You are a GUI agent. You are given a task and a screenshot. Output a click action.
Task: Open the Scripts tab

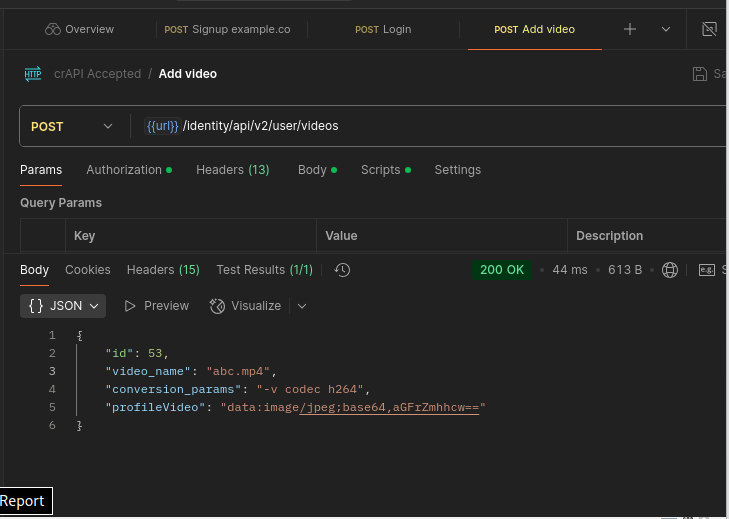pyautogui.click(x=386, y=170)
